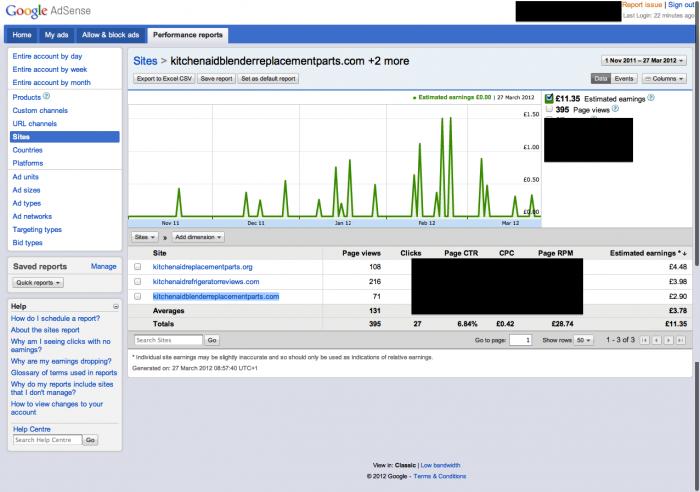Open URL channels report
This screenshot has width=700, height=492.
pyautogui.click(x=34, y=124)
